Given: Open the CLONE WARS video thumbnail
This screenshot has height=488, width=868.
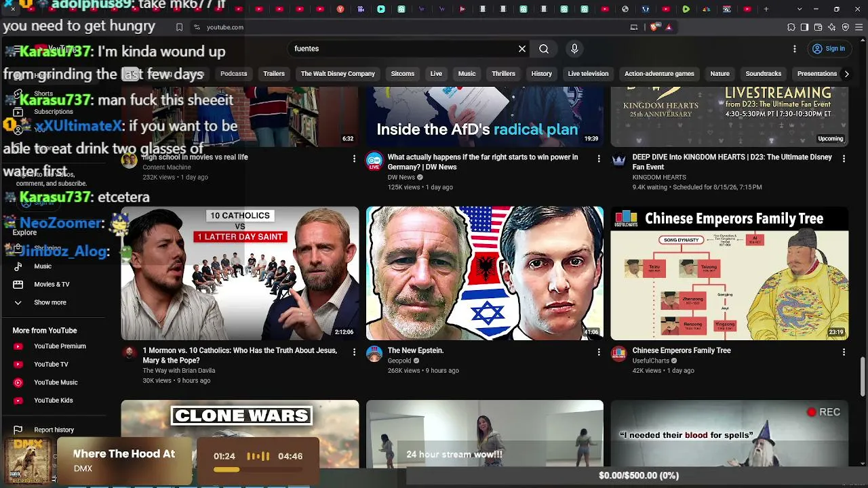Looking at the screenshot, I should click(240, 434).
